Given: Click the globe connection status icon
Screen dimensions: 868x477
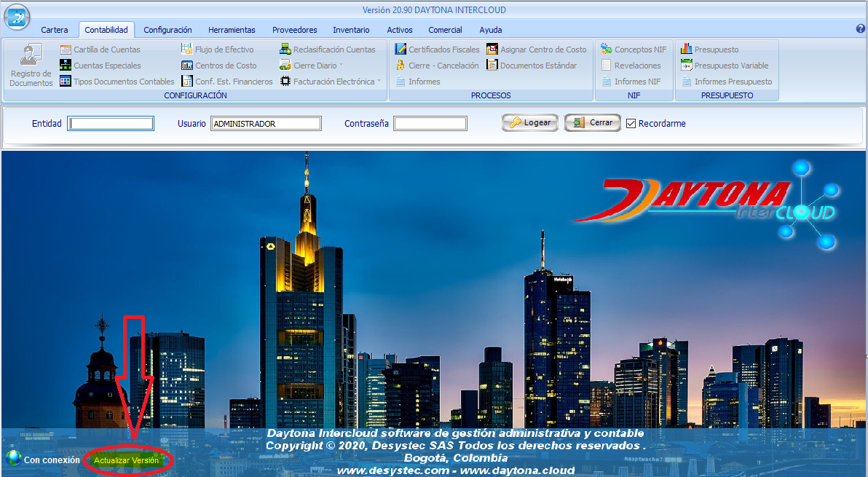Looking at the screenshot, I should [13, 459].
